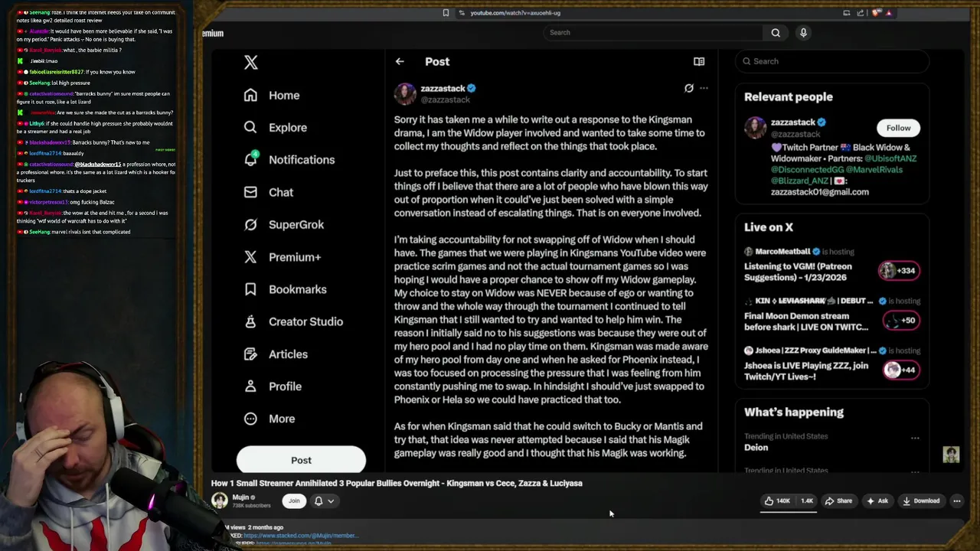Viewport: 980px width, 551px height.
Task: Click the YouTube search magnifier button
Action: point(776,32)
